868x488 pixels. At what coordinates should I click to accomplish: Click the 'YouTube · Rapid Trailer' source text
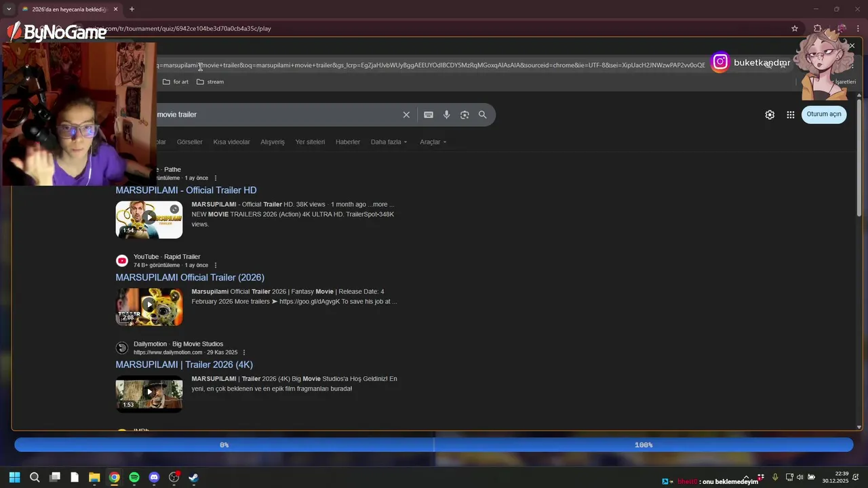(167, 257)
